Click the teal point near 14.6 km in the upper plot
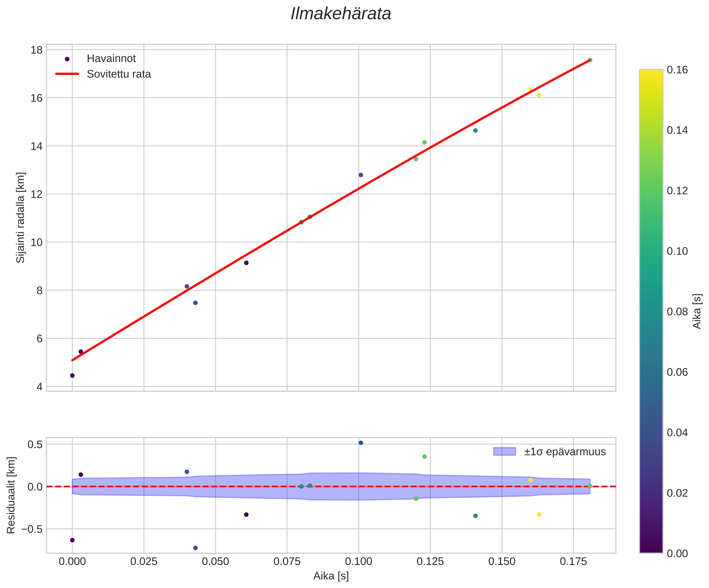 click(x=475, y=131)
